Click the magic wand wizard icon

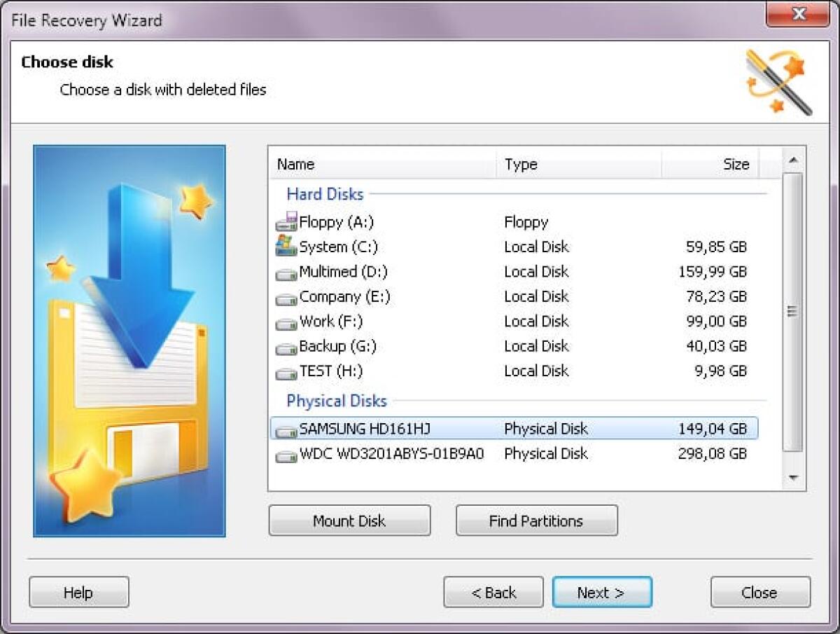[777, 78]
